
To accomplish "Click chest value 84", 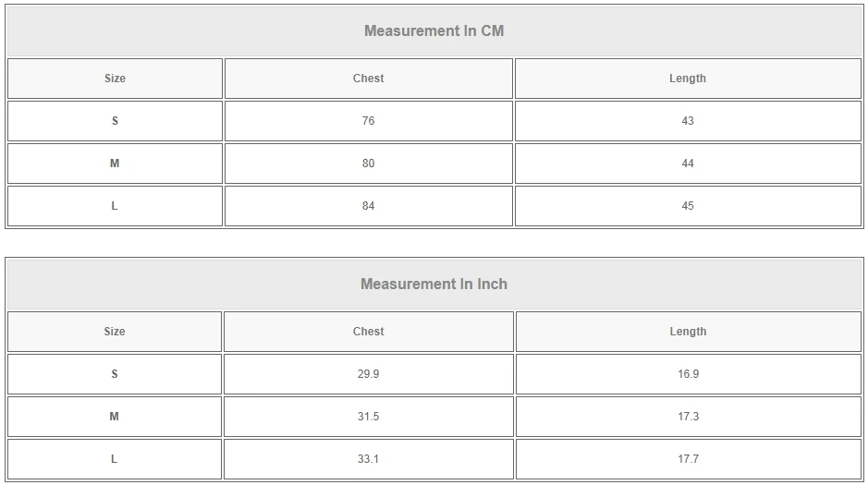I will (x=368, y=206).
